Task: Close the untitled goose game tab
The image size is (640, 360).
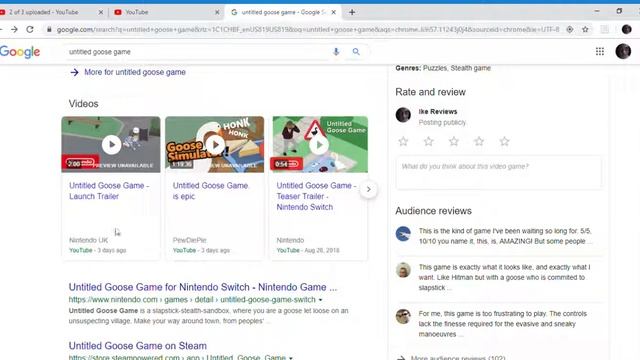Action: [333, 12]
